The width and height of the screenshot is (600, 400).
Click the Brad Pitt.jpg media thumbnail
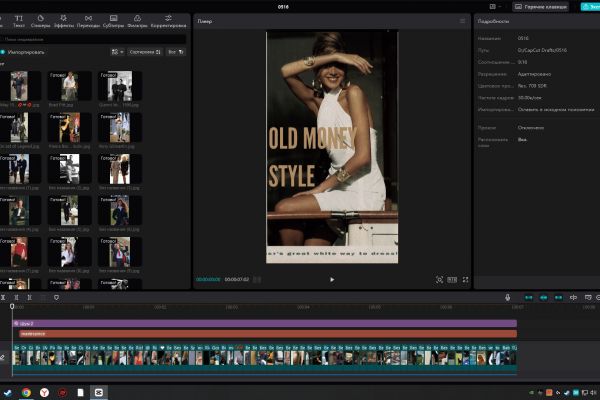(68, 86)
